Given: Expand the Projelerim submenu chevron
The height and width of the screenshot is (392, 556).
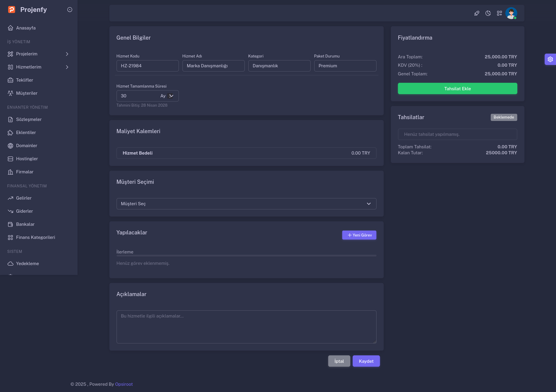Looking at the screenshot, I should coord(67,54).
